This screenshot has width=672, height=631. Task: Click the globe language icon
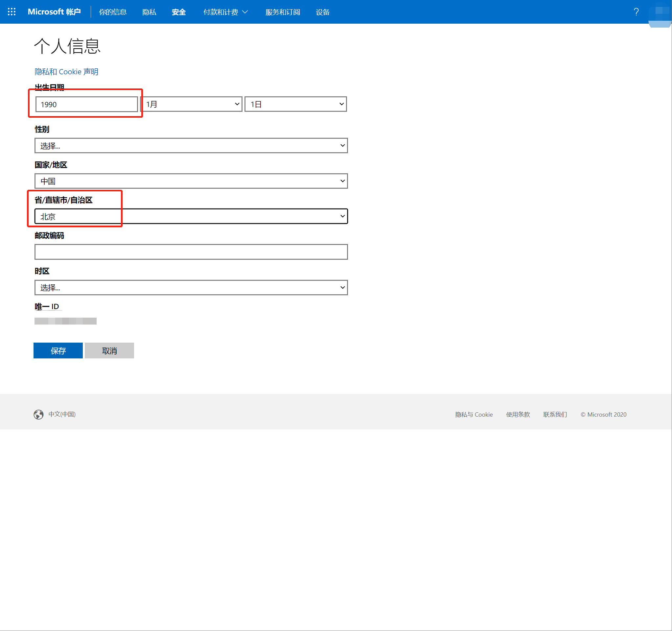[x=38, y=414]
